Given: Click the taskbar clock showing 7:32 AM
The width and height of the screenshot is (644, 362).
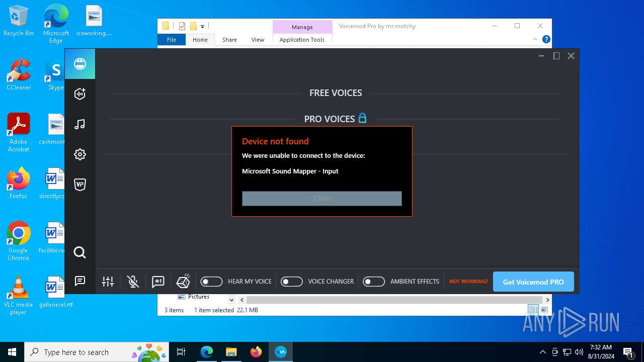Looking at the screenshot, I should [x=601, y=352].
